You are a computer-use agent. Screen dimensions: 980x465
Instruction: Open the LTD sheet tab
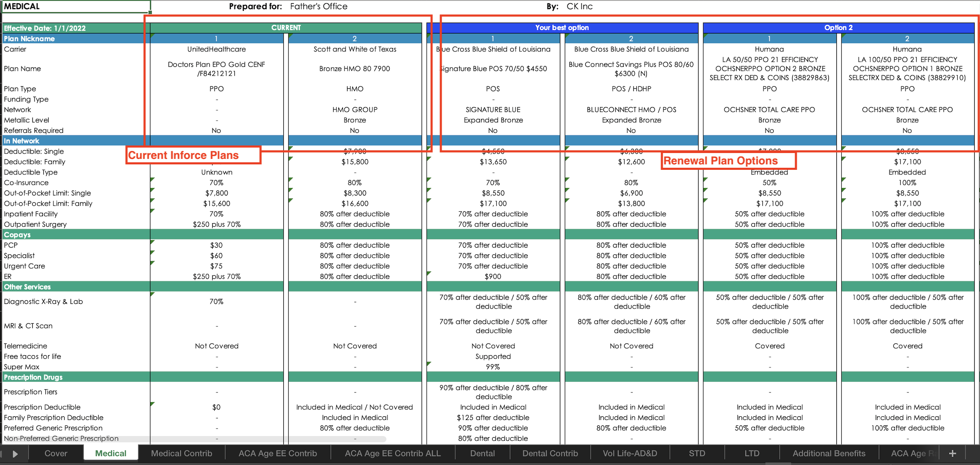(752, 453)
